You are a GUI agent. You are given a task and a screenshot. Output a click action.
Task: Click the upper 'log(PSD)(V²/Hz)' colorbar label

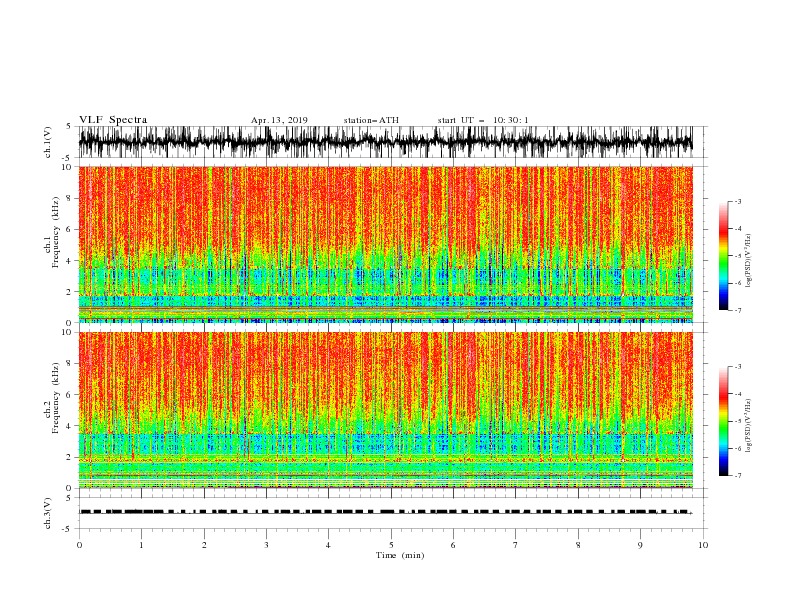(x=748, y=261)
